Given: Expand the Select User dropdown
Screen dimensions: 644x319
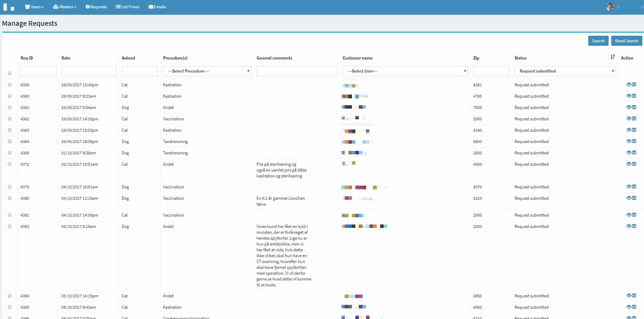Looking at the screenshot, I should pos(405,71).
